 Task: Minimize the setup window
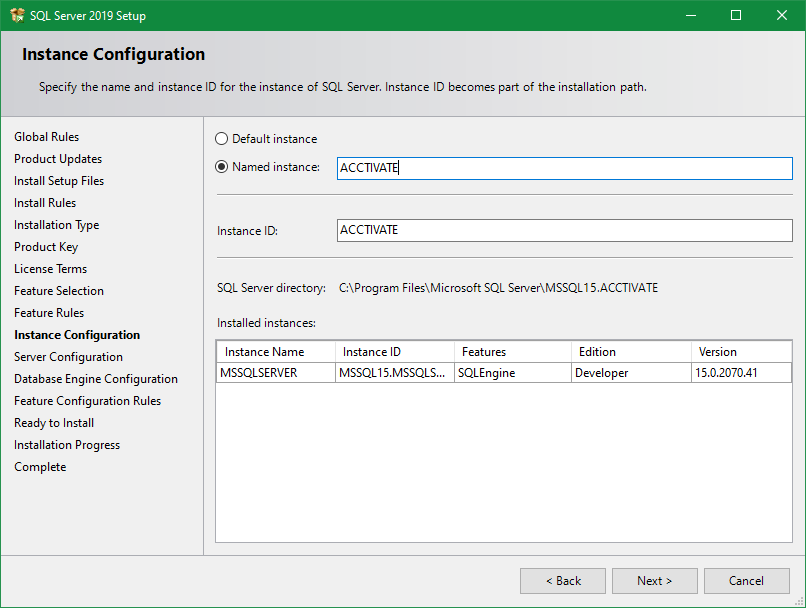point(691,15)
